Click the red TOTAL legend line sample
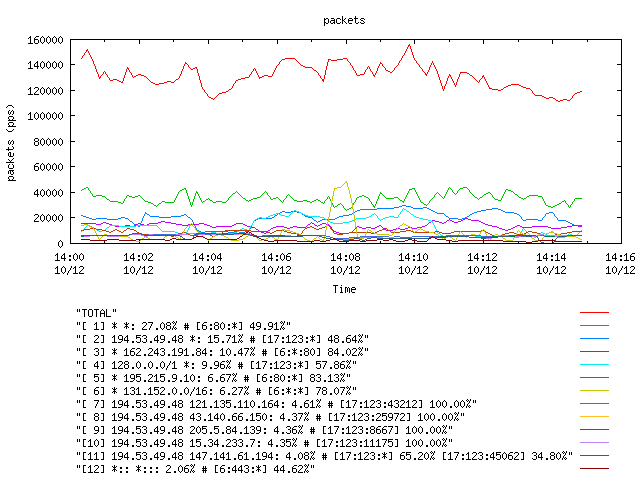Viewport: 640px width, 480px height. pos(594,313)
